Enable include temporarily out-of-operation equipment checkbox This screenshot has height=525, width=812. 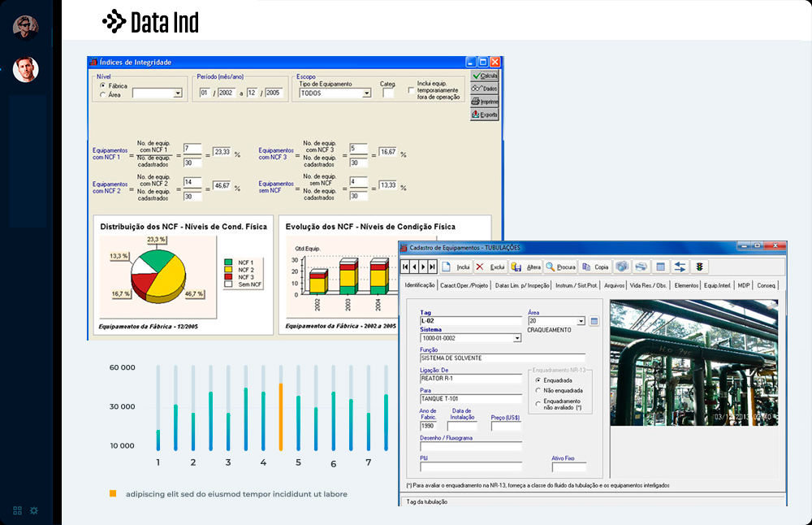coord(411,90)
